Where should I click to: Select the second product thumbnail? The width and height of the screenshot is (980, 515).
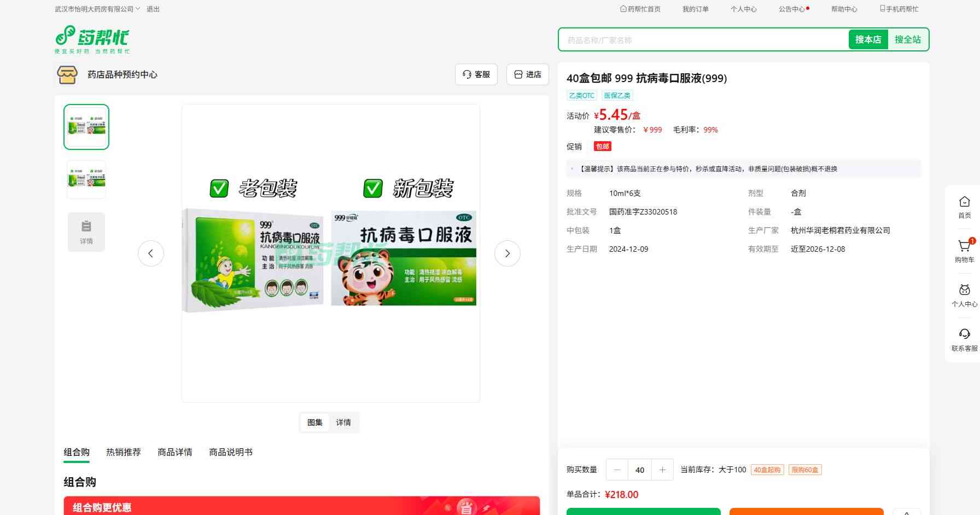point(86,180)
